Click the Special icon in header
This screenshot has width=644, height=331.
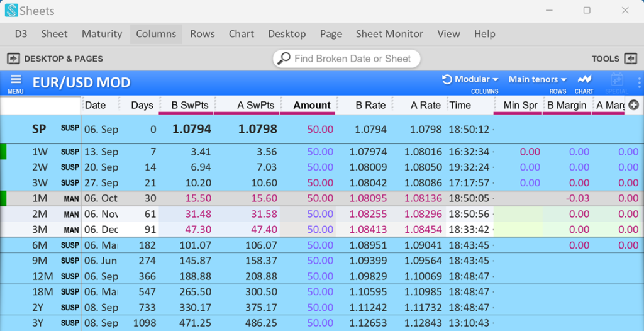pyautogui.click(x=616, y=80)
